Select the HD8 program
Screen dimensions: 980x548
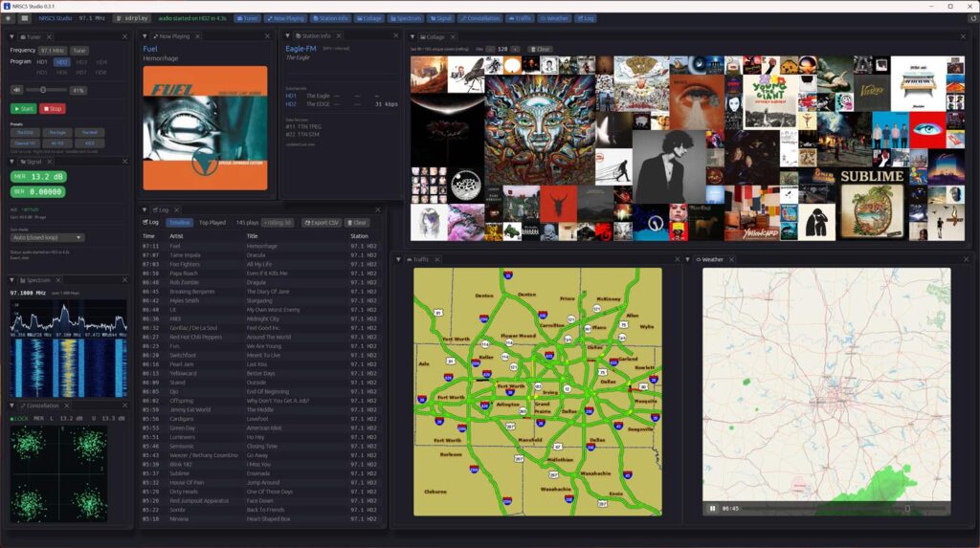tap(101, 73)
